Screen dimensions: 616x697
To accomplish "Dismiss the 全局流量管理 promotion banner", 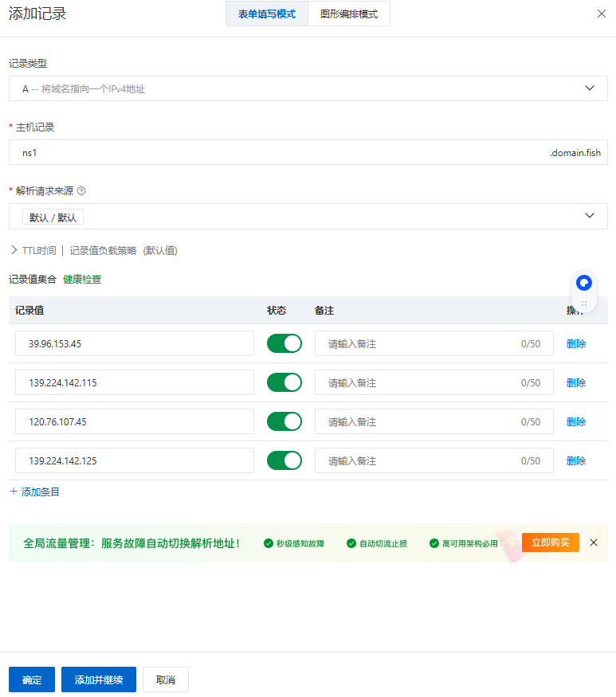I will coord(594,542).
